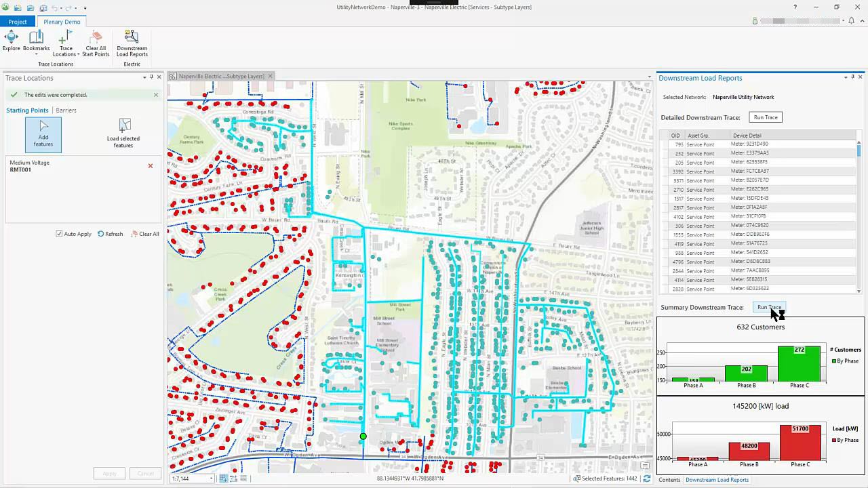Toggle the By Phase load legend
Image resolution: width=868 pixels, height=488 pixels.
(845, 441)
